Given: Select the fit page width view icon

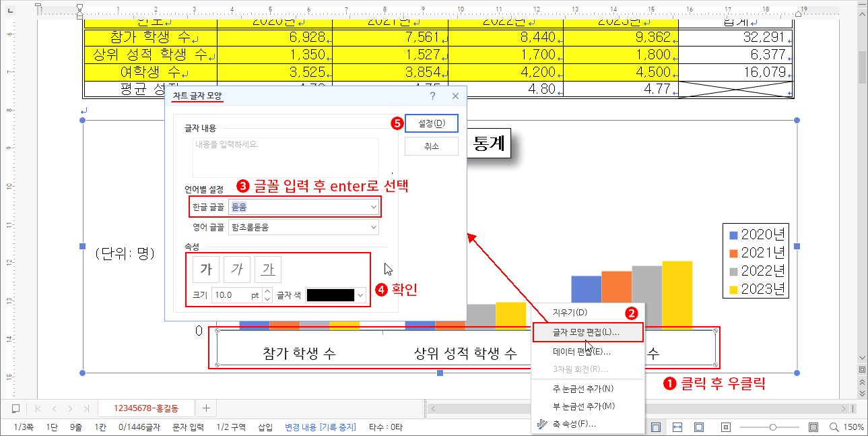Looking at the screenshot, I should pyautogui.click(x=677, y=427).
